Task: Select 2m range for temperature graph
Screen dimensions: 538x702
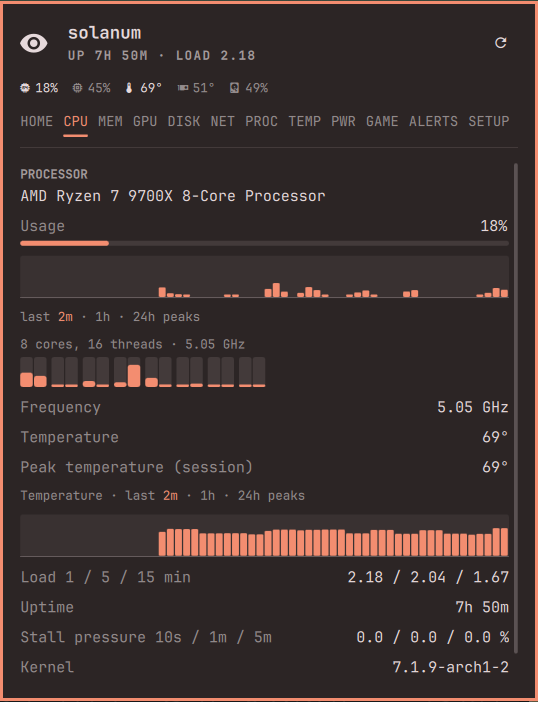Action: (170, 496)
